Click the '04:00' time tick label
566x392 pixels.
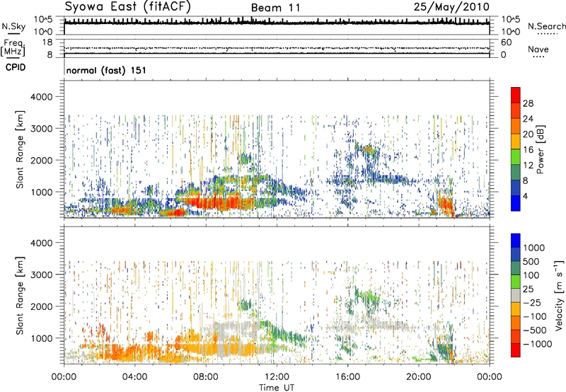tap(134, 377)
